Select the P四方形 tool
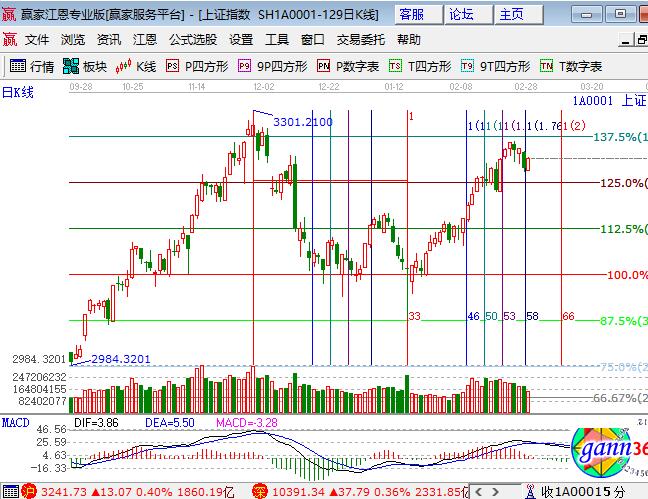Image resolution: width=648 pixels, height=499 pixels. [x=198, y=66]
